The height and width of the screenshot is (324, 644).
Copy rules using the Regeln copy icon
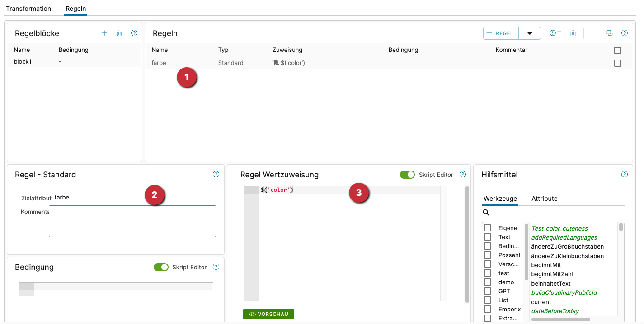click(x=595, y=33)
